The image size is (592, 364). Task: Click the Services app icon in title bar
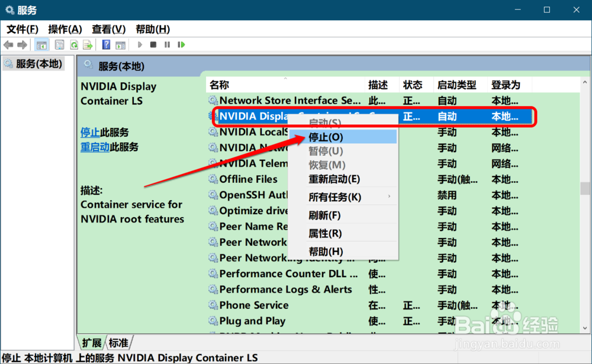(10, 10)
